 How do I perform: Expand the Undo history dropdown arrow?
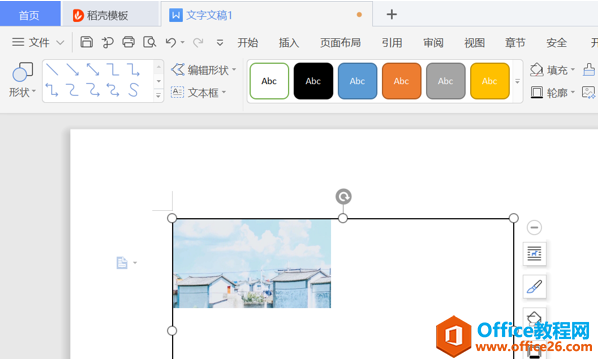click(182, 42)
